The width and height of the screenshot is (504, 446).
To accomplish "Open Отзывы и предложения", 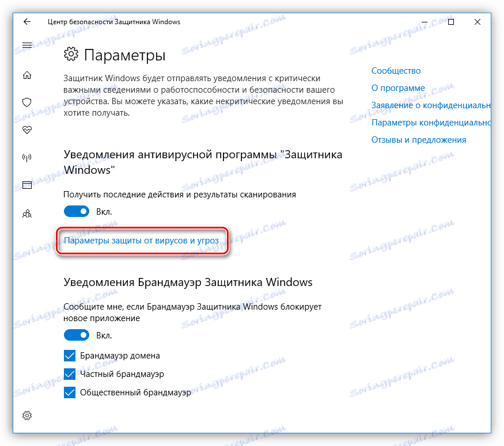I will (x=419, y=139).
